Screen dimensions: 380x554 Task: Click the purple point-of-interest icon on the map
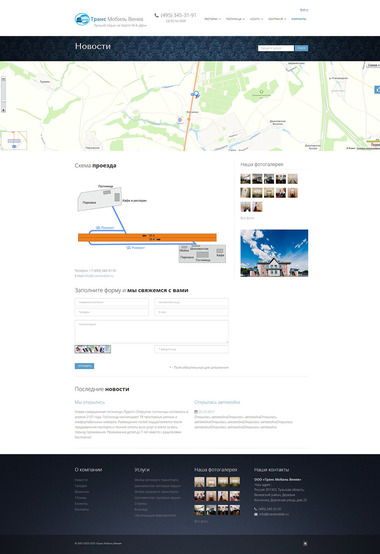point(180,120)
